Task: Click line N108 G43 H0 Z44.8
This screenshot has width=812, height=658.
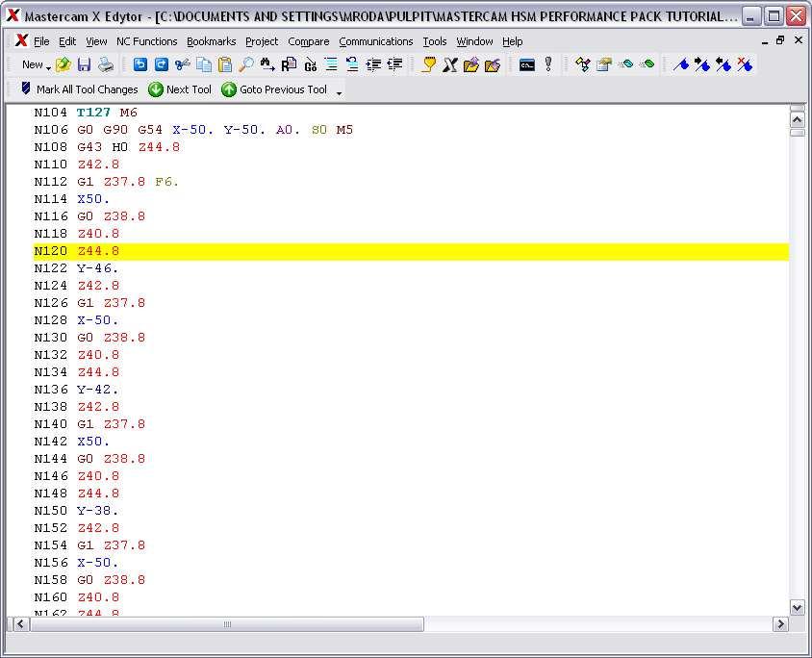Action: click(x=107, y=147)
